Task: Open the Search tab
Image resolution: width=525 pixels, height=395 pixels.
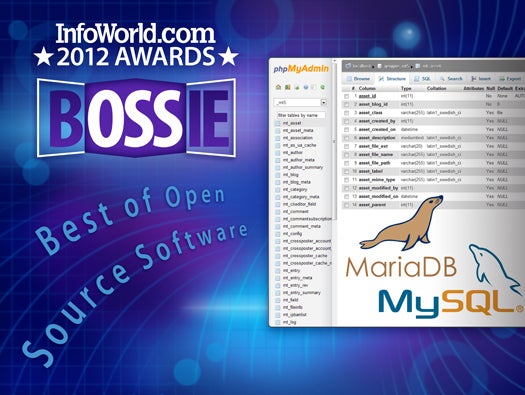Action: 451,79
